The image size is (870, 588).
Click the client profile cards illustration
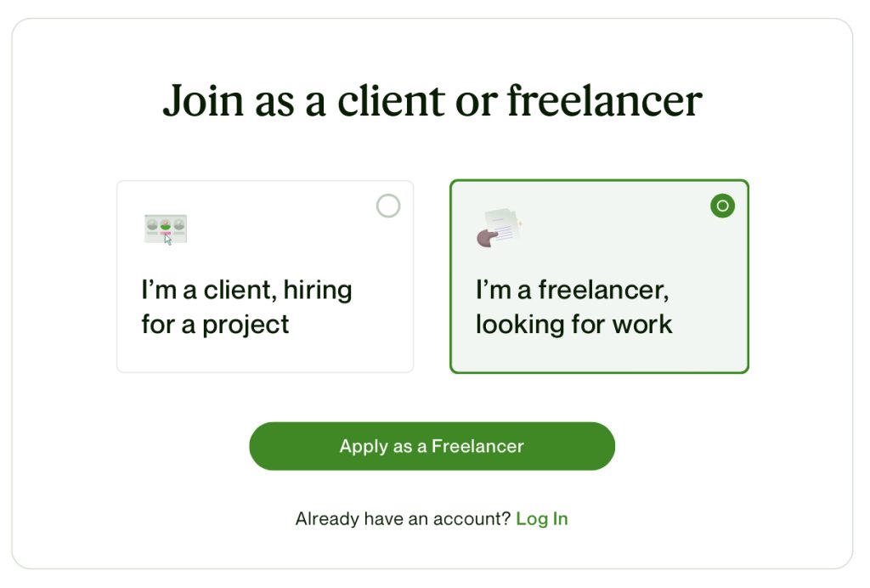point(166,229)
